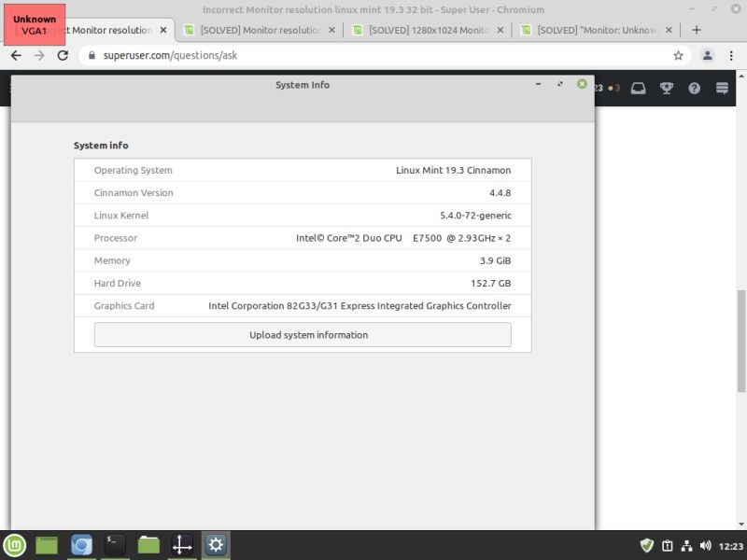Click the Upload system information button
Screen dimensions: 747x560
pos(302,334)
